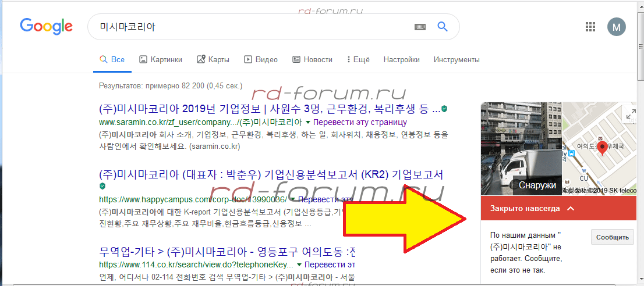
Task: Switch to the Картинки tab
Action: 161,59
